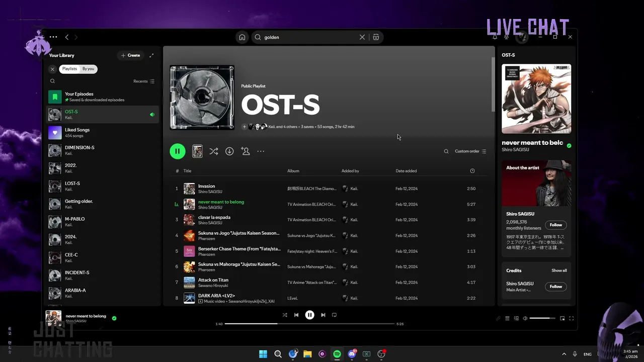Open the lyrics microphone icon
The image size is (644, 362).
point(499,318)
